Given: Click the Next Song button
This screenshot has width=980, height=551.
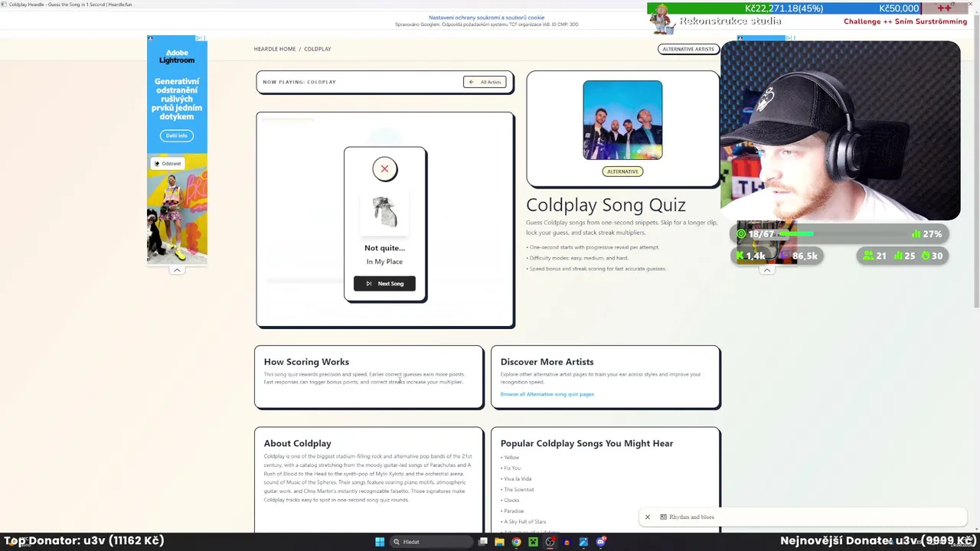Looking at the screenshot, I should point(384,284).
